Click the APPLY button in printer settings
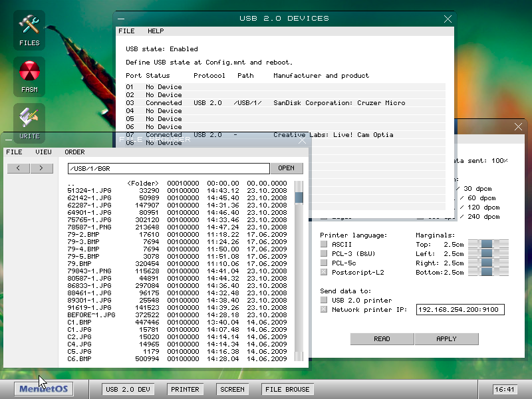 [446, 339]
